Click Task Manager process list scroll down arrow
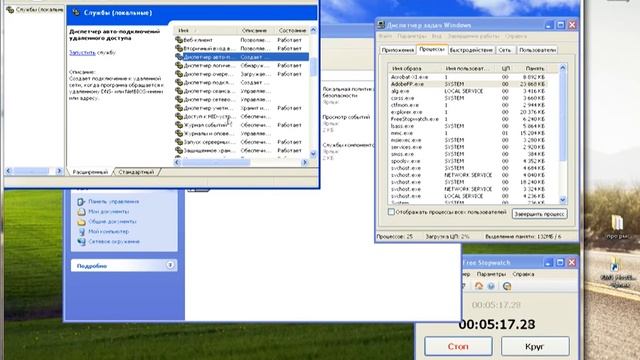 pyautogui.click(x=563, y=200)
